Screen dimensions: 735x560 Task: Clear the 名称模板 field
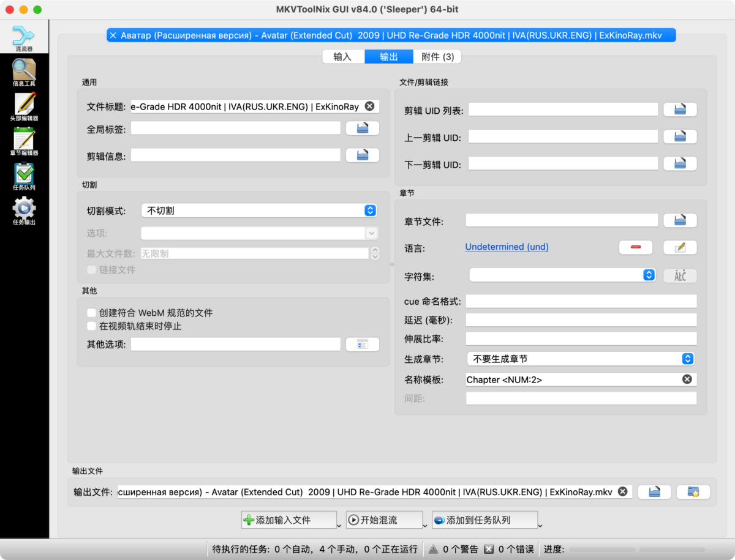687,379
